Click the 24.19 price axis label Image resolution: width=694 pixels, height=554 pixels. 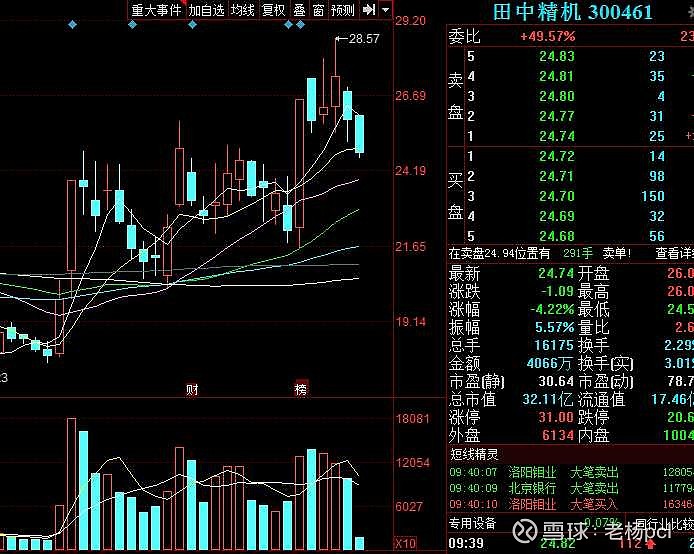click(x=410, y=171)
